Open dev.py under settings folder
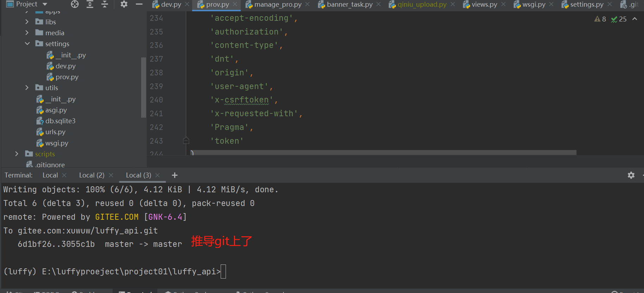Viewport: 644px width, 293px height. 61,66
